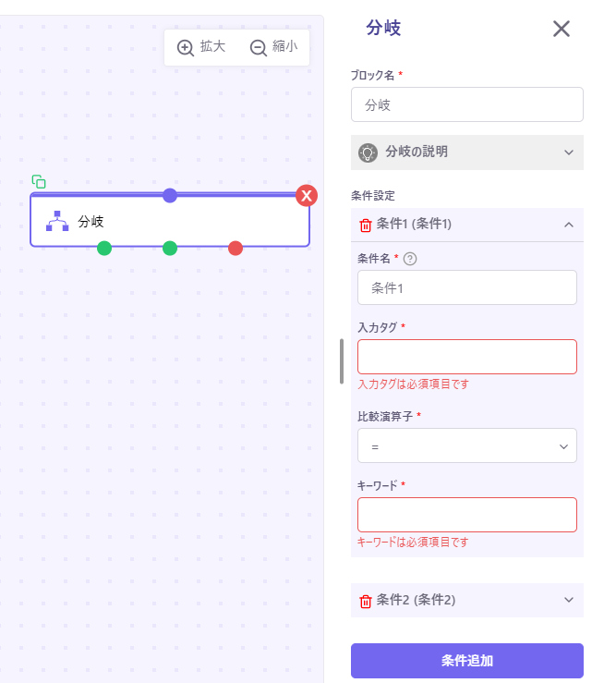The height and width of the screenshot is (683, 616).
Task: Click the copy block icon above 分岐
Action: [x=39, y=182]
